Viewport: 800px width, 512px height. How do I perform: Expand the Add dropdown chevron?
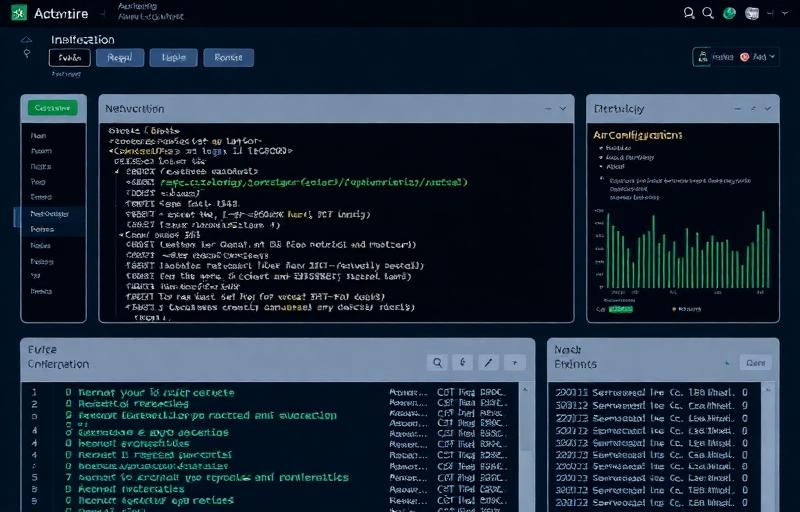click(x=772, y=57)
